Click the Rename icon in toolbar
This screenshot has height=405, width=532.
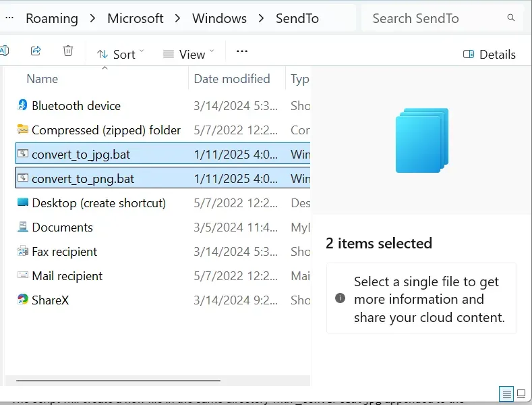coord(4,51)
